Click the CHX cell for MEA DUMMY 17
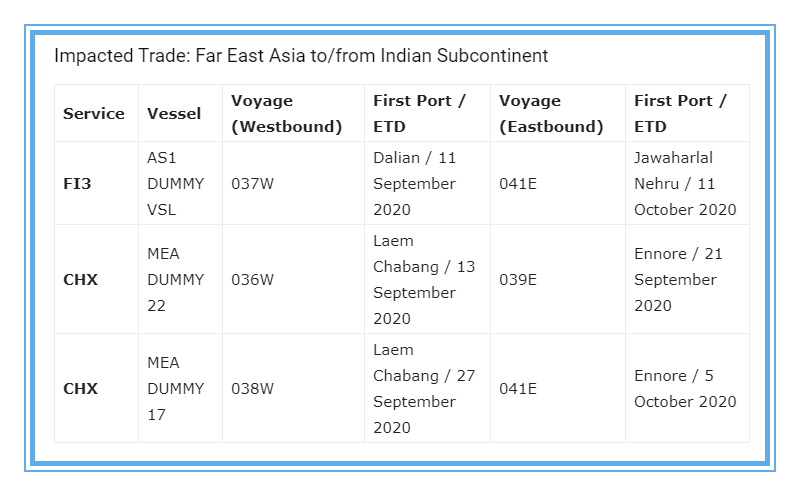The image size is (800, 496). 80,388
